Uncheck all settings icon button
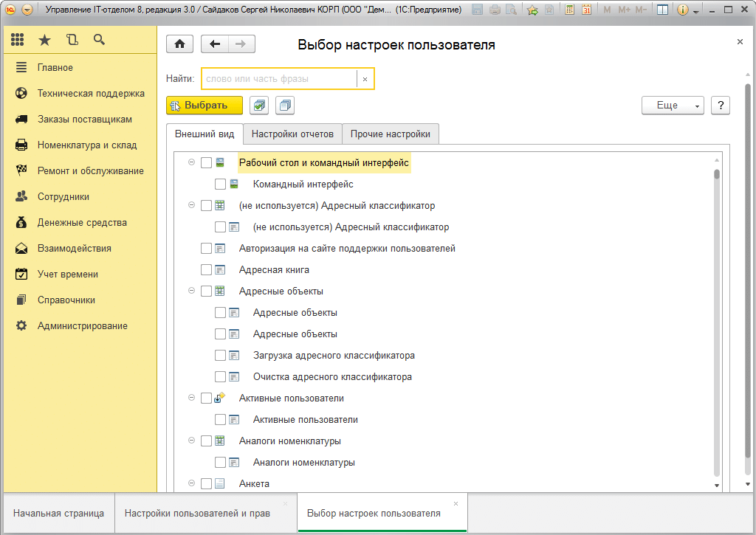756x535 pixels. pos(285,105)
